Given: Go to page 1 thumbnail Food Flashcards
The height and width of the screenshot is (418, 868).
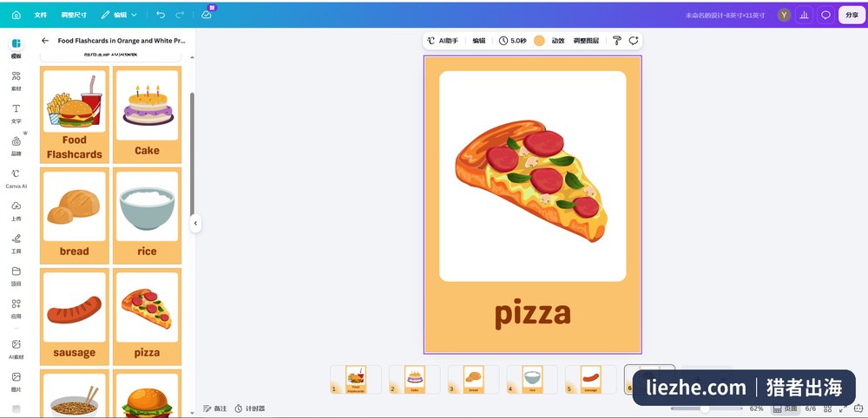Looking at the screenshot, I should (355, 379).
